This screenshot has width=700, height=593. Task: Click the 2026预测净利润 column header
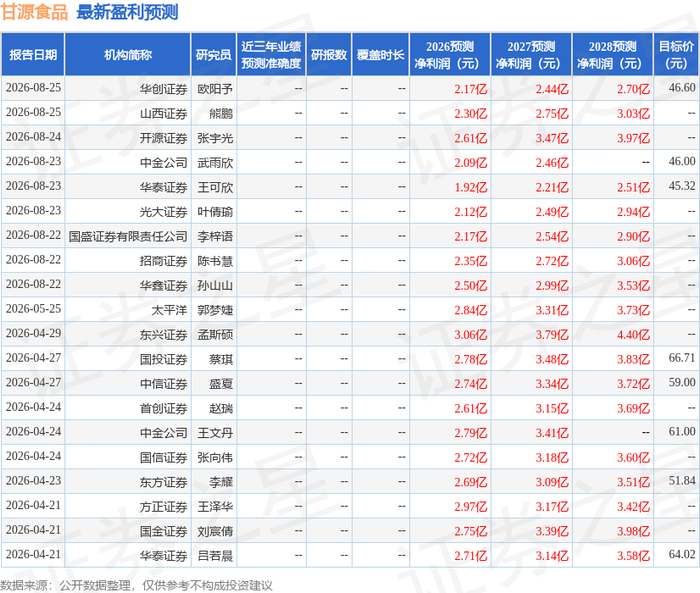pos(450,54)
